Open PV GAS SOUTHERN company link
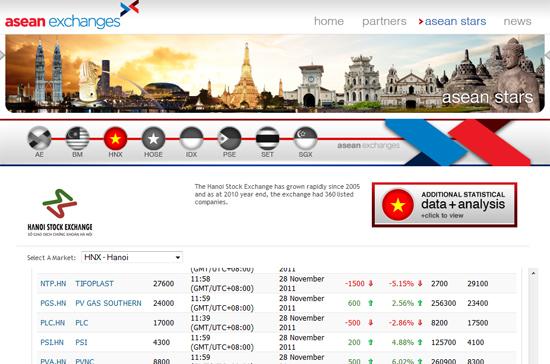 [x=108, y=303]
